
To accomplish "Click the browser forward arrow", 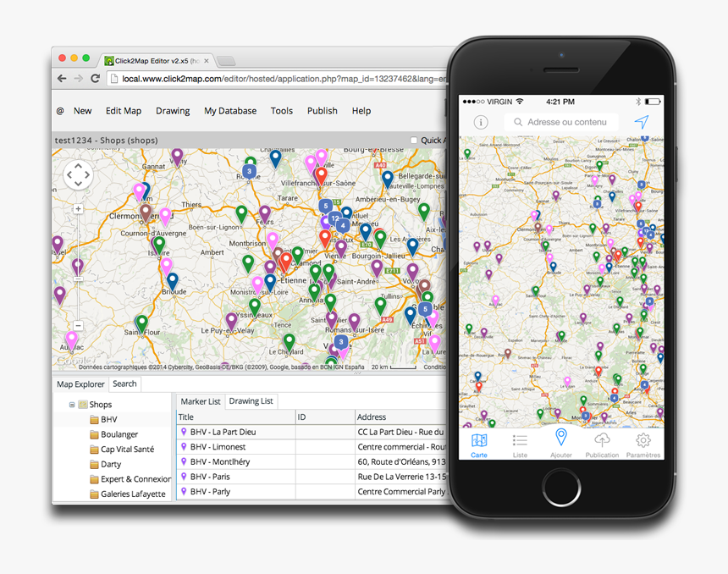I will pos(79,79).
